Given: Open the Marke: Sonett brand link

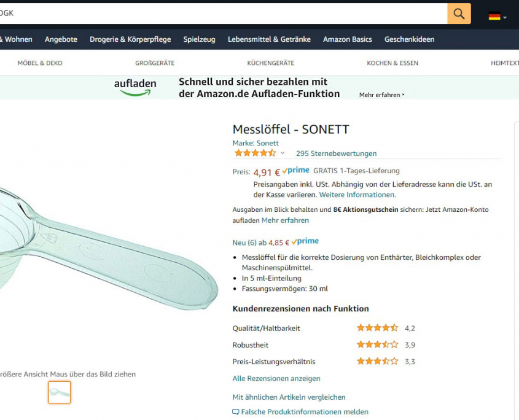Looking at the screenshot, I should 256,143.
